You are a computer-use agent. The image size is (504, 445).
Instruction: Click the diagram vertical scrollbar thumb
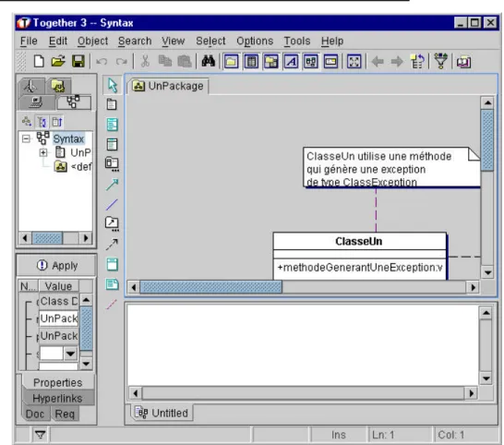pos(487,140)
